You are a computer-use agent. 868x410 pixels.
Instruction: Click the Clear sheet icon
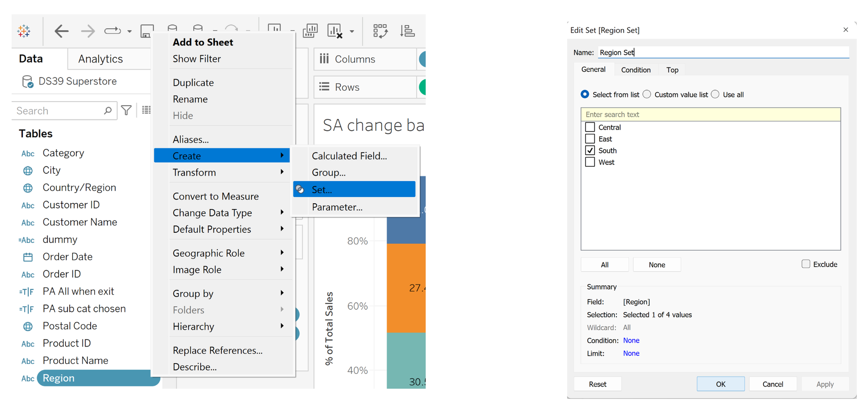pos(335,31)
